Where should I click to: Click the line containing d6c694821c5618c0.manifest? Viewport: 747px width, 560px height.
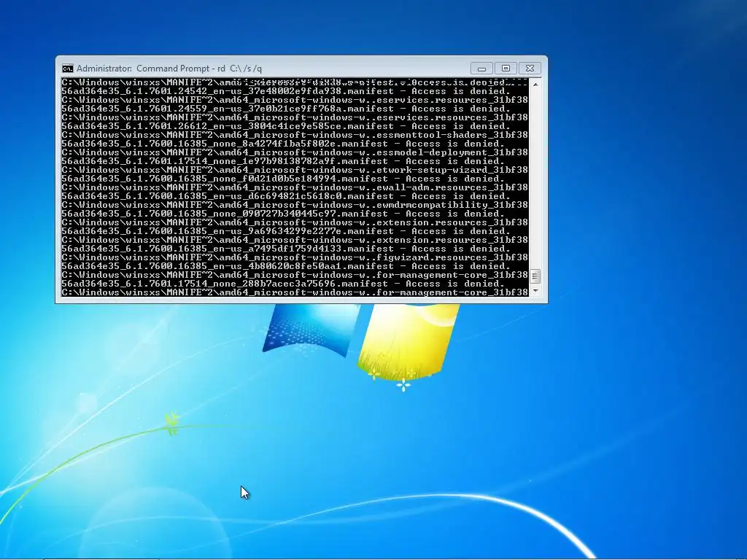[x=286, y=196]
